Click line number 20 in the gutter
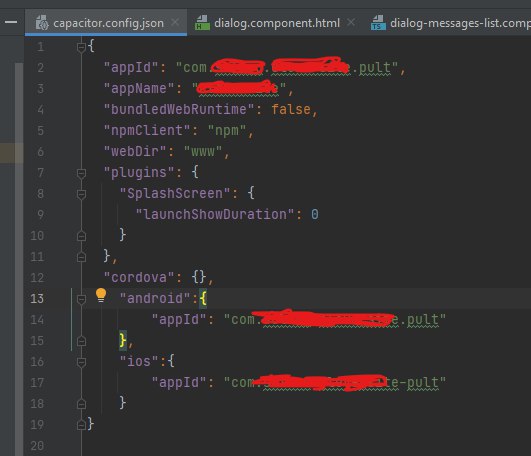Screen dimensions: 531x456 [37, 446]
